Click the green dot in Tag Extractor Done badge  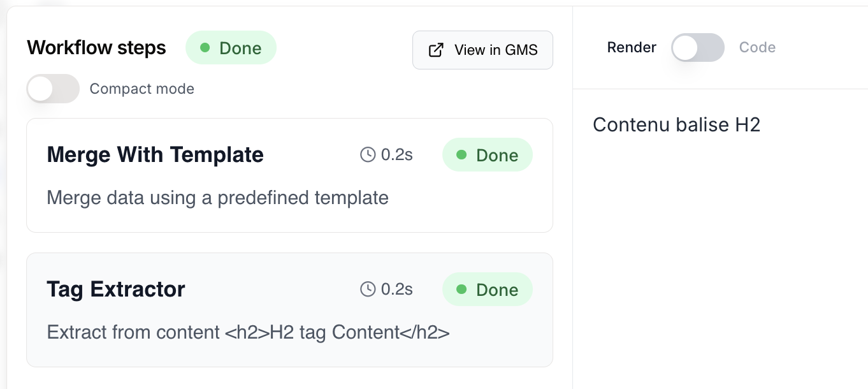(x=461, y=290)
